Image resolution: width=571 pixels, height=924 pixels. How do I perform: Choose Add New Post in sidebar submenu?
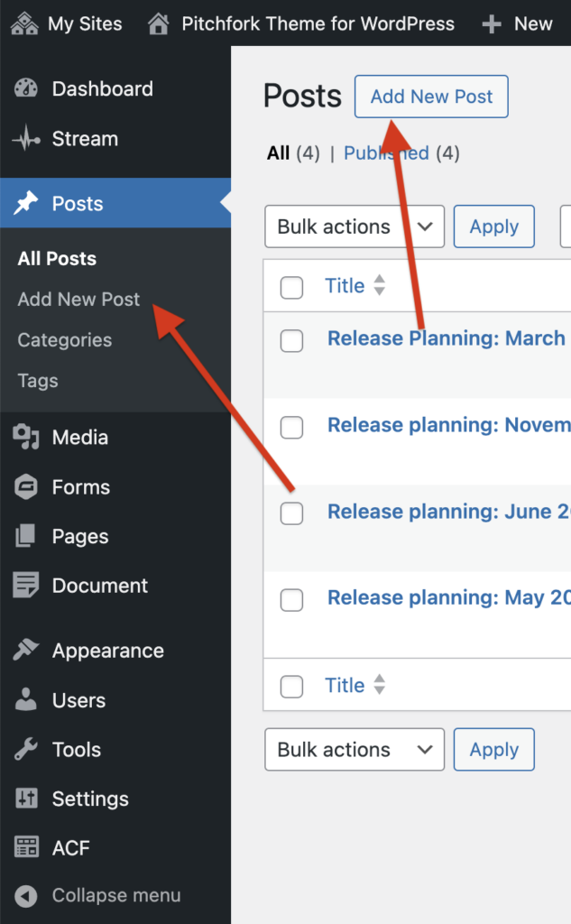click(x=79, y=300)
